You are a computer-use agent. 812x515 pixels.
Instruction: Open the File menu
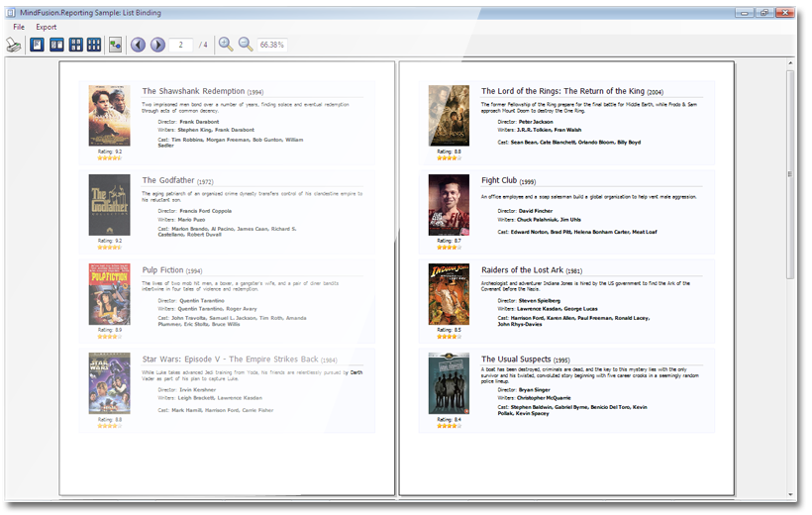(x=19, y=27)
